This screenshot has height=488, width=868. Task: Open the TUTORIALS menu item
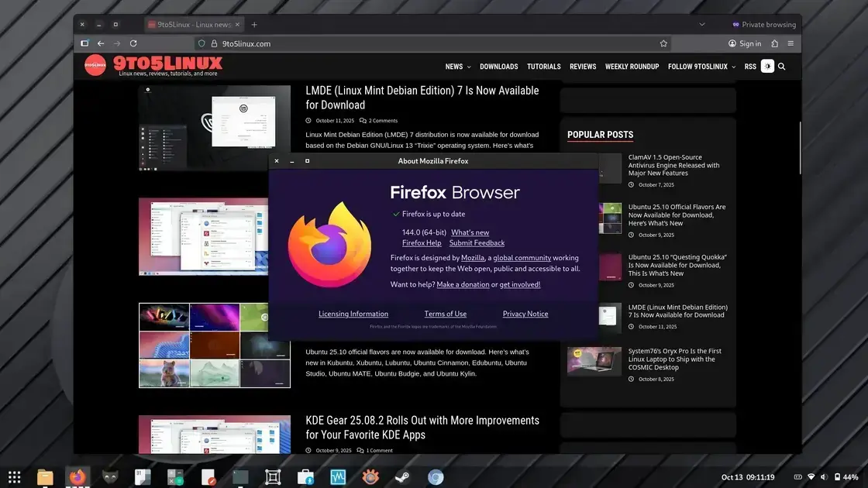pyautogui.click(x=543, y=67)
